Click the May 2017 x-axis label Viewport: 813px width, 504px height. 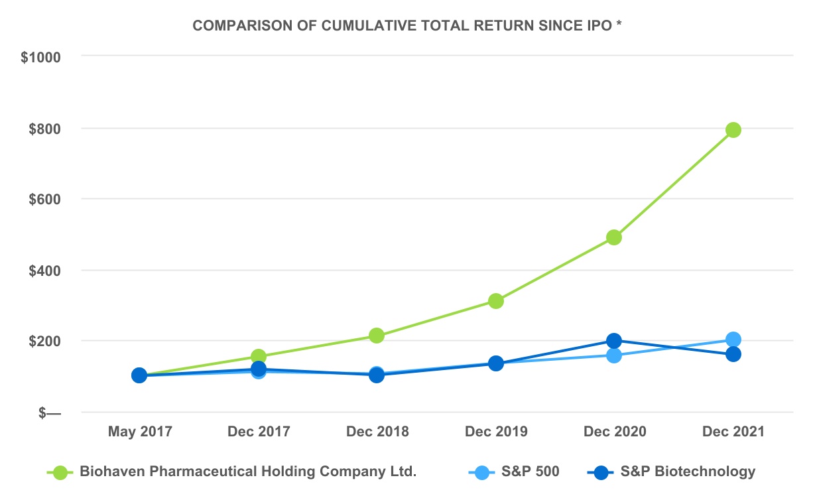point(140,432)
